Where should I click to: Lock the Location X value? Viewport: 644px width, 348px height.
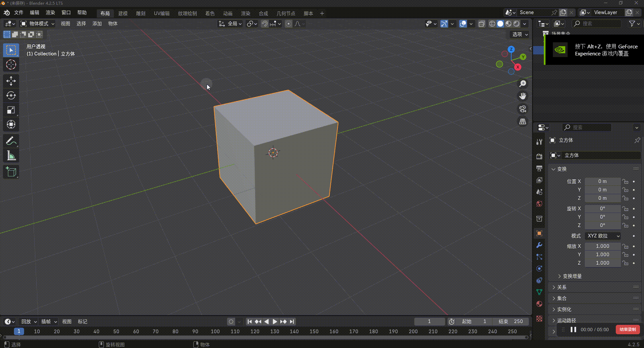pos(625,181)
